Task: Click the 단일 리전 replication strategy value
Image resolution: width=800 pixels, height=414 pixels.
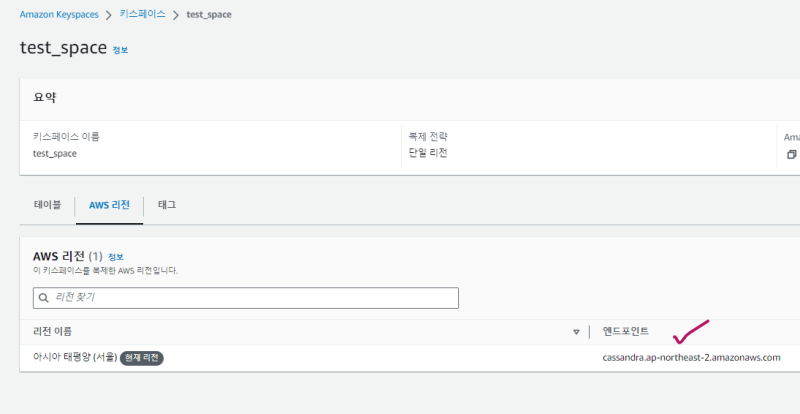Action: [427, 153]
